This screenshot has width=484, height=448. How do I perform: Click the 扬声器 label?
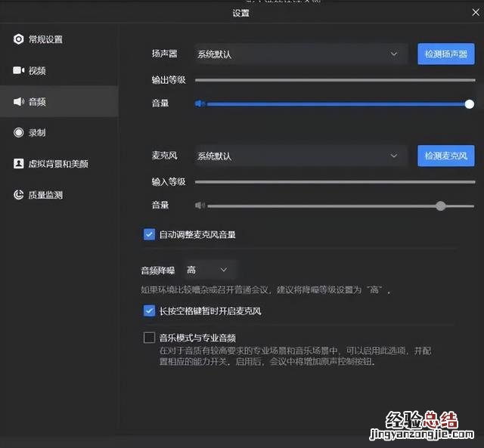pyautogui.click(x=164, y=54)
